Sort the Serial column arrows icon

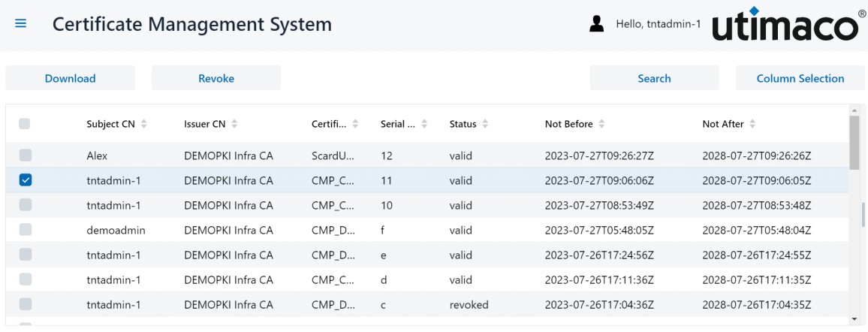click(x=424, y=124)
